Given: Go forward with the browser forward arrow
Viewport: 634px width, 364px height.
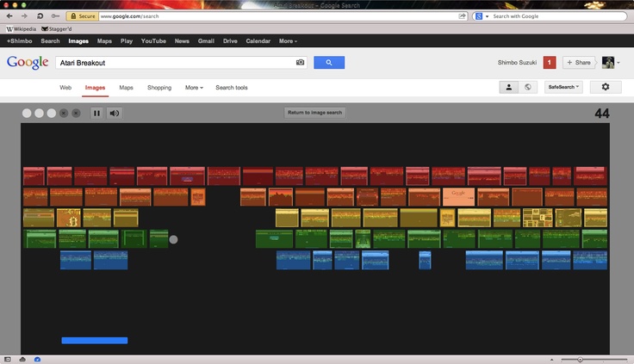Looking at the screenshot, I should [24, 16].
